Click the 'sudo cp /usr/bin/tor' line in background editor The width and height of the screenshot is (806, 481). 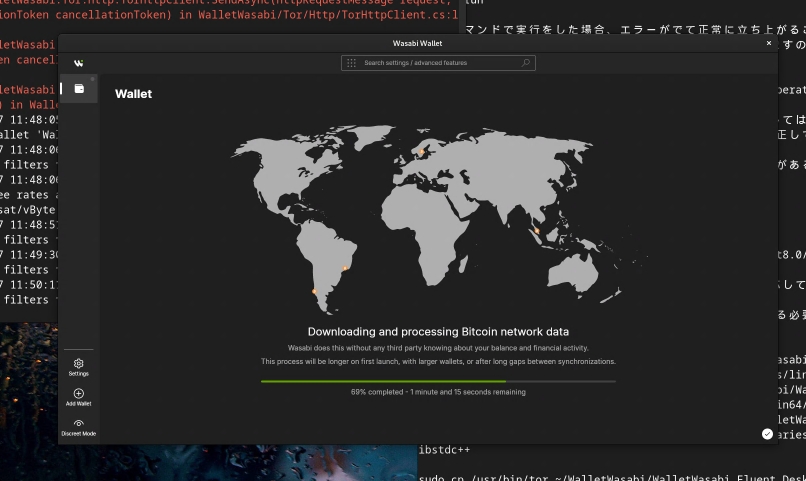(612, 478)
